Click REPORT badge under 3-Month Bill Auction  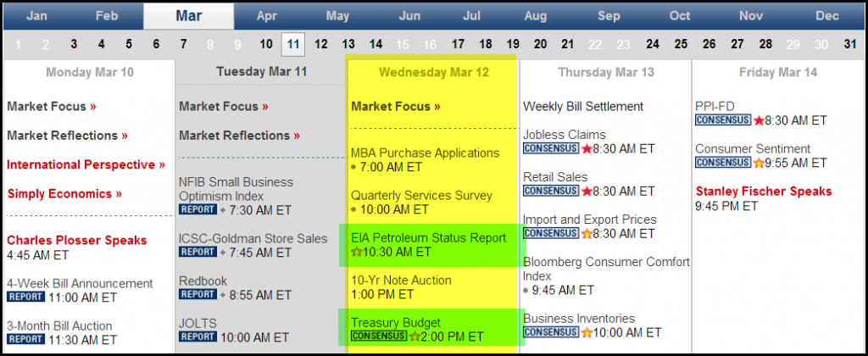coord(25,339)
